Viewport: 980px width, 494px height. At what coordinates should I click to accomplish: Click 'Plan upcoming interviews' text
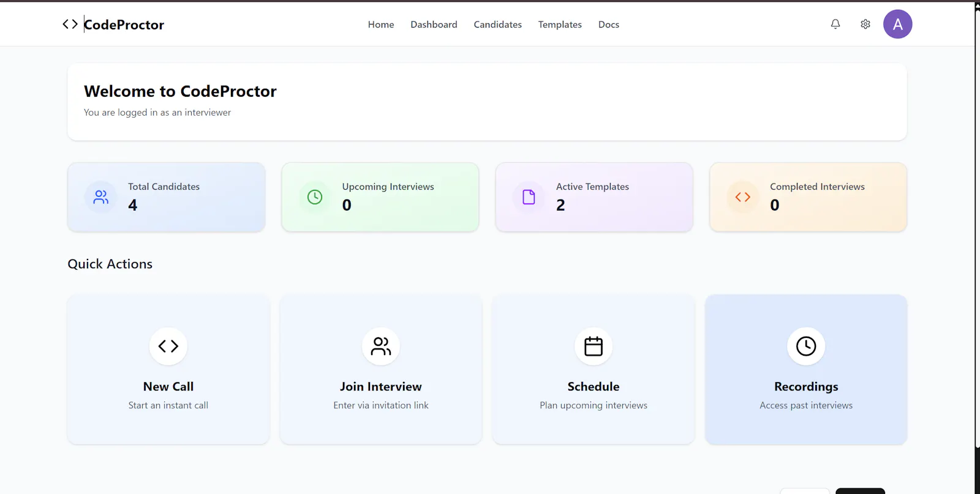[x=594, y=405]
